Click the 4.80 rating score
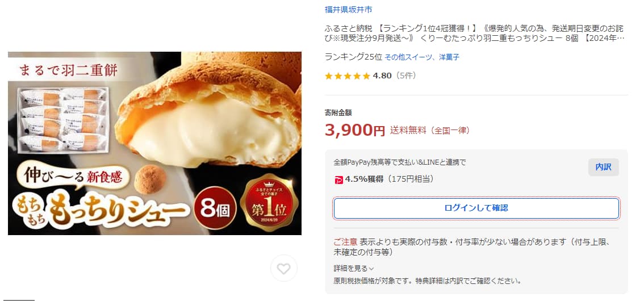The width and height of the screenshot is (644, 301). pyautogui.click(x=382, y=76)
